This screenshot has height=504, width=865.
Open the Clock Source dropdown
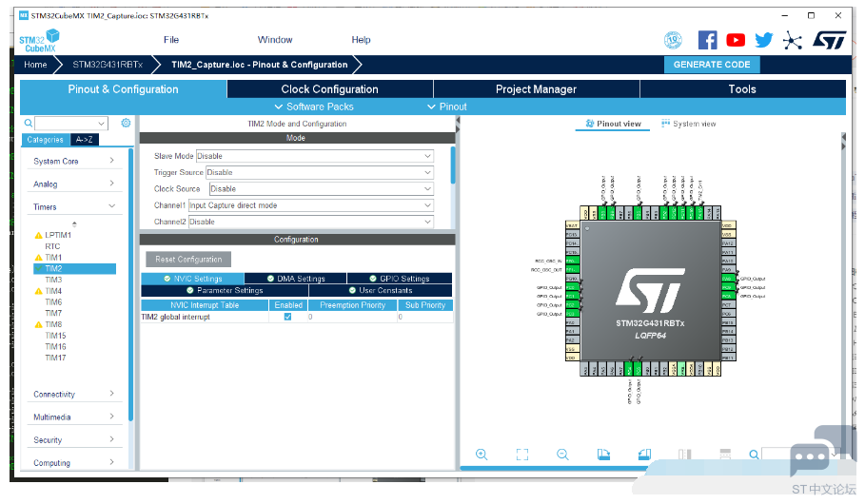[x=321, y=189]
